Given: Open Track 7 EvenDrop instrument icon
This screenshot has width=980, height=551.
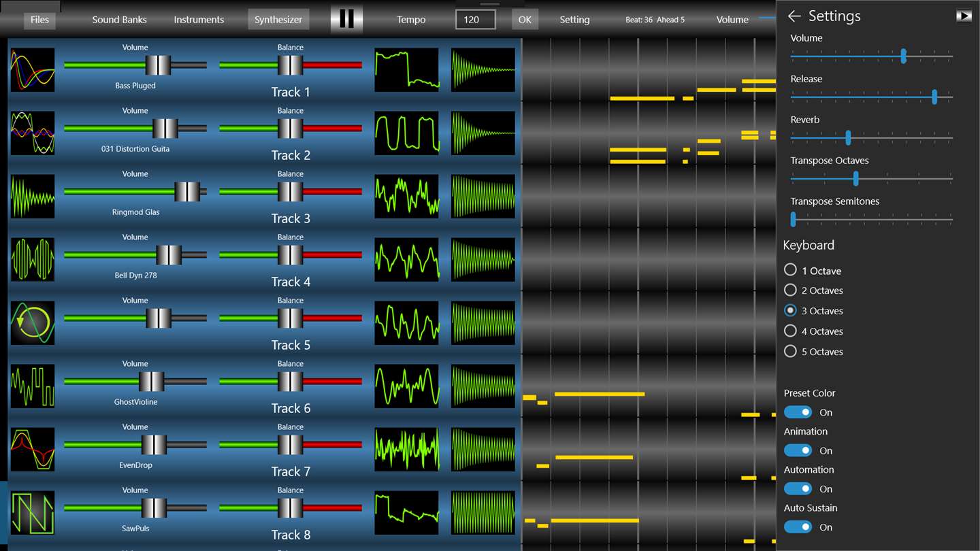Looking at the screenshot, I should pos(33,449).
